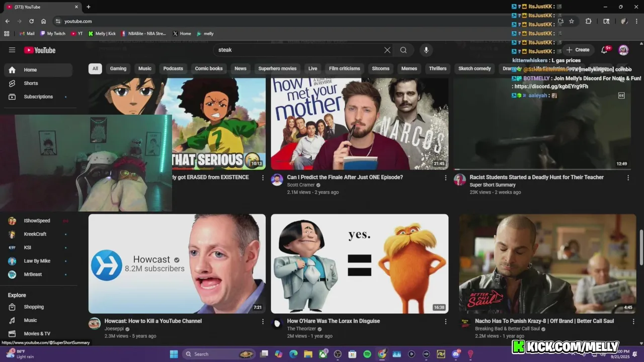This screenshot has width=644, height=362.
Task: Open the Howcast video thumbnail
Action: (x=177, y=263)
